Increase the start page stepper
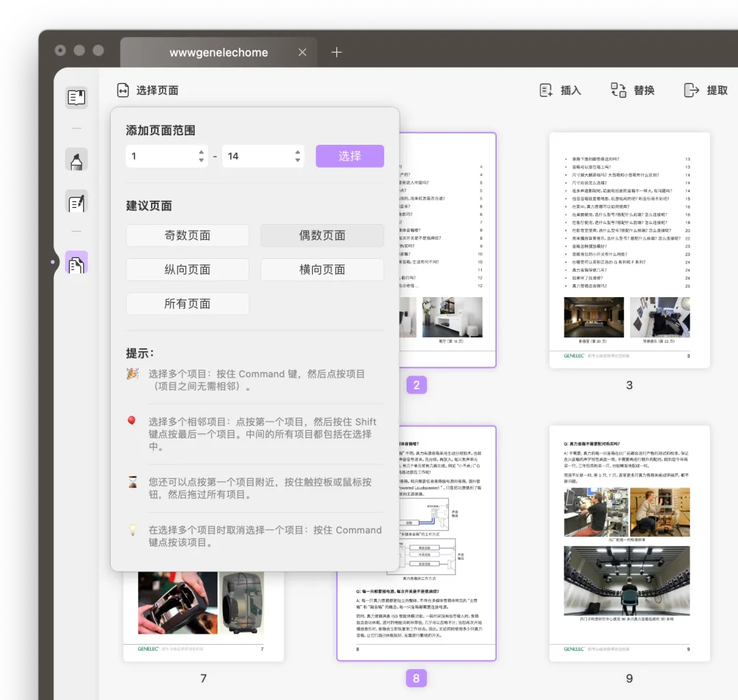The height and width of the screenshot is (700, 738). 202,152
